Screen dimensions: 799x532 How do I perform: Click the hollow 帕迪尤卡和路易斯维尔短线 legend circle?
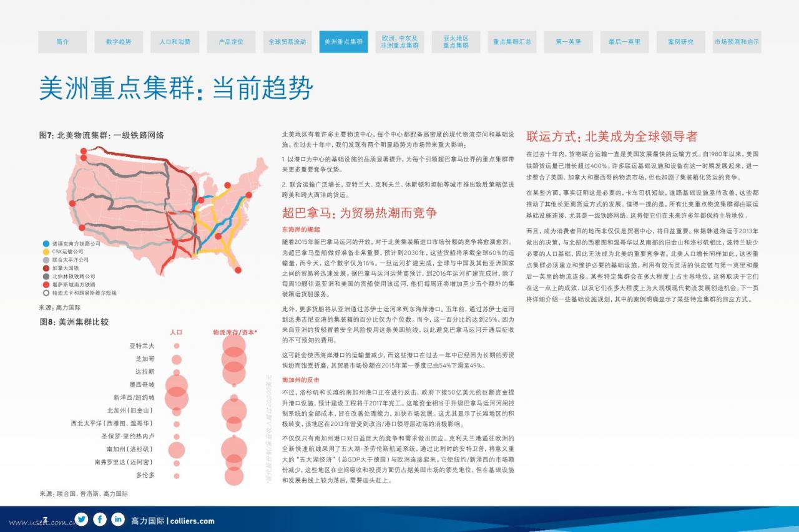pyautogui.click(x=46, y=293)
